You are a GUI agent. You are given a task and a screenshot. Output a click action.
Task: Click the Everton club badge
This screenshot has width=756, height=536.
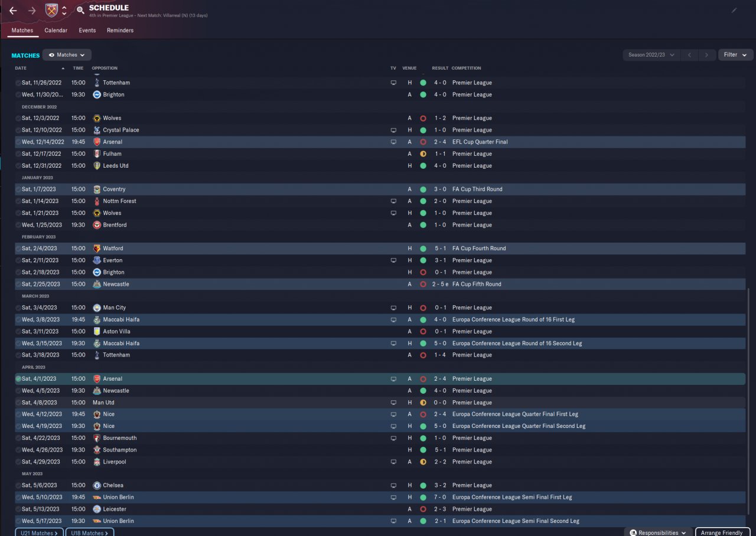[97, 260]
